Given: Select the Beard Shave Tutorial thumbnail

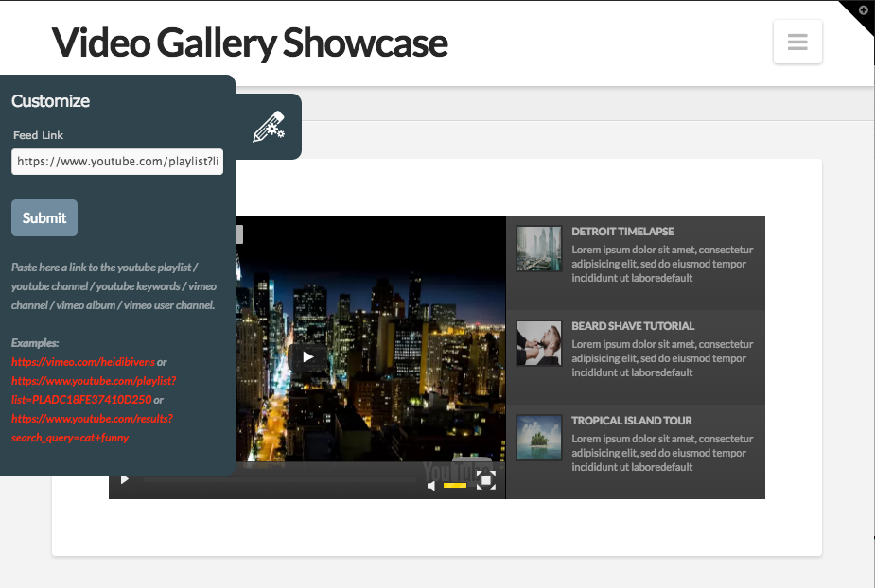Looking at the screenshot, I should (539, 344).
